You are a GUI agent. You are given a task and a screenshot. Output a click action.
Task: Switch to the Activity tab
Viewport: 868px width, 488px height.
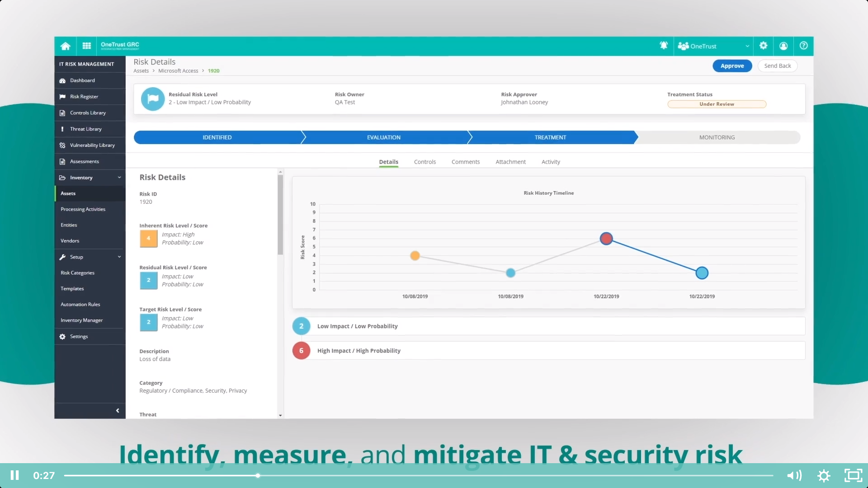pos(551,161)
